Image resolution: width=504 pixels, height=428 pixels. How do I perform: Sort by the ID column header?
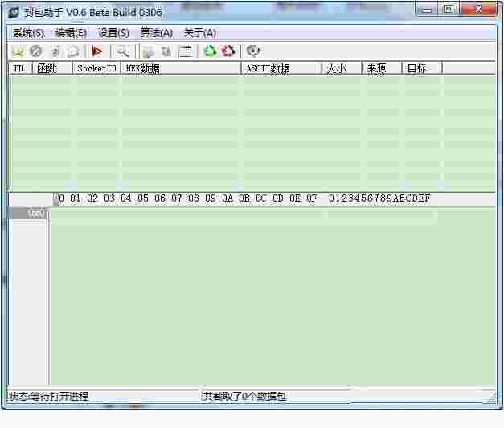click(x=20, y=68)
